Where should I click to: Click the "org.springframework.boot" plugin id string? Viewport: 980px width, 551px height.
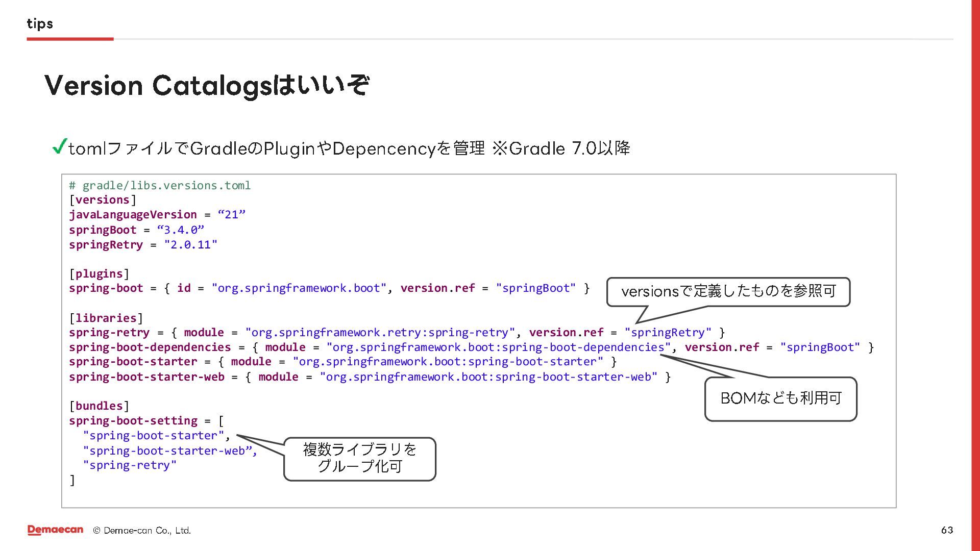299,288
